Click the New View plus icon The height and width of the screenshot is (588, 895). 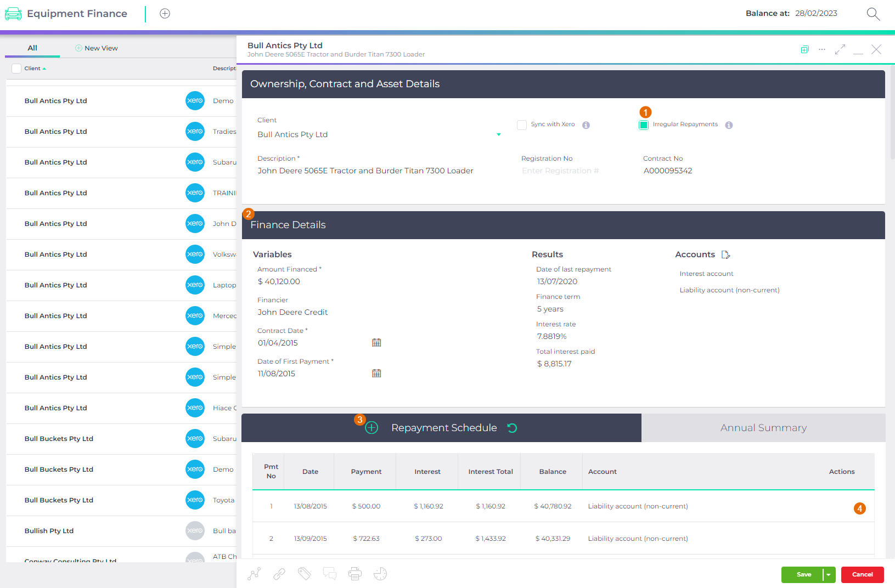pyautogui.click(x=78, y=48)
